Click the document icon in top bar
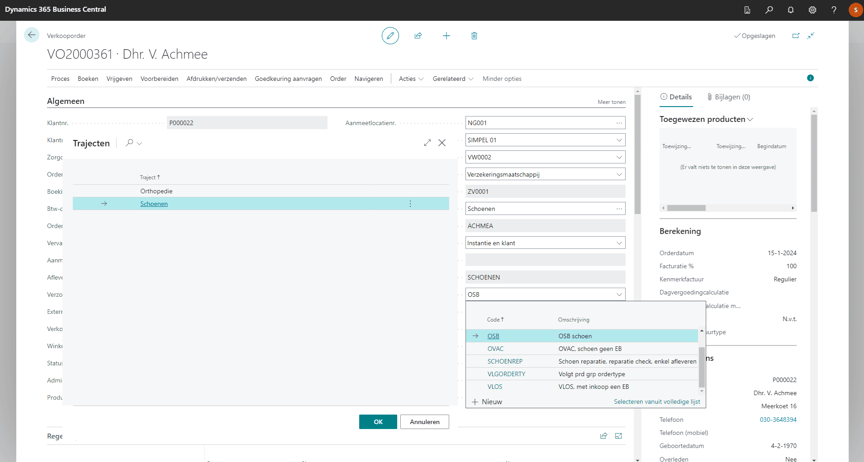Viewport: 864px width, 462px height. tap(747, 10)
